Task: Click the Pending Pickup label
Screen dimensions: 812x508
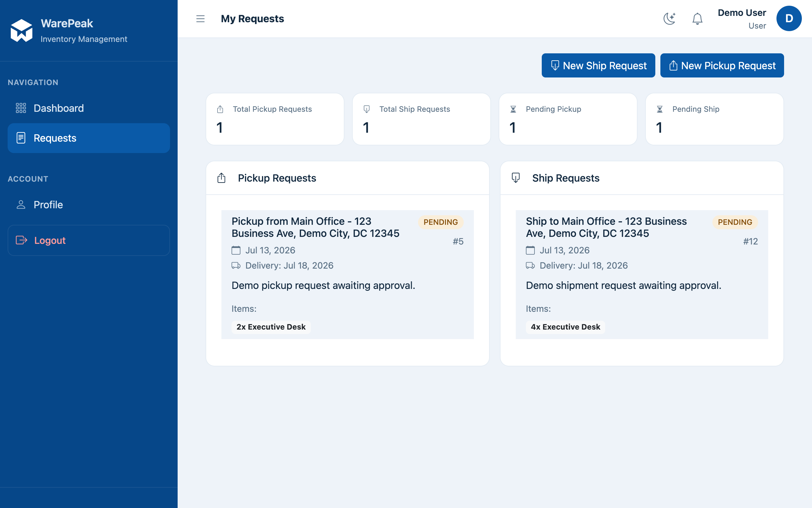Action: click(553, 109)
